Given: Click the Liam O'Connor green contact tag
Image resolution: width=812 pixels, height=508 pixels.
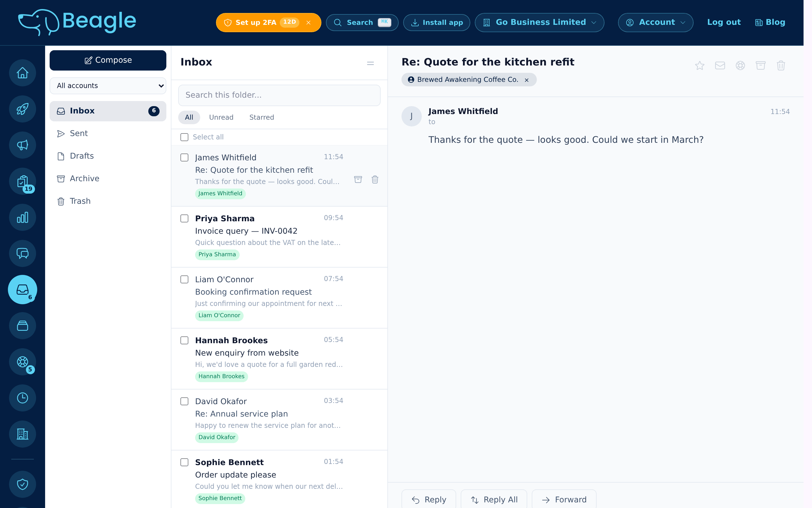Looking at the screenshot, I should click(x=219, y=316).
